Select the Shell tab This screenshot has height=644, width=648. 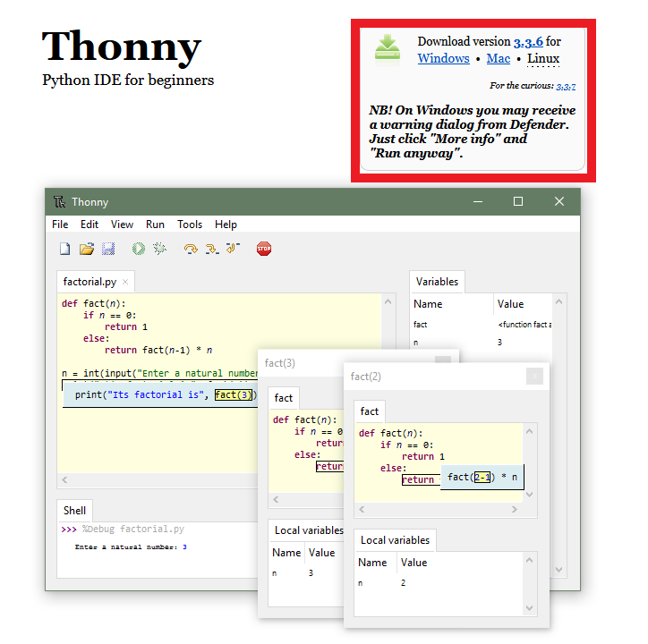(74, 511)
